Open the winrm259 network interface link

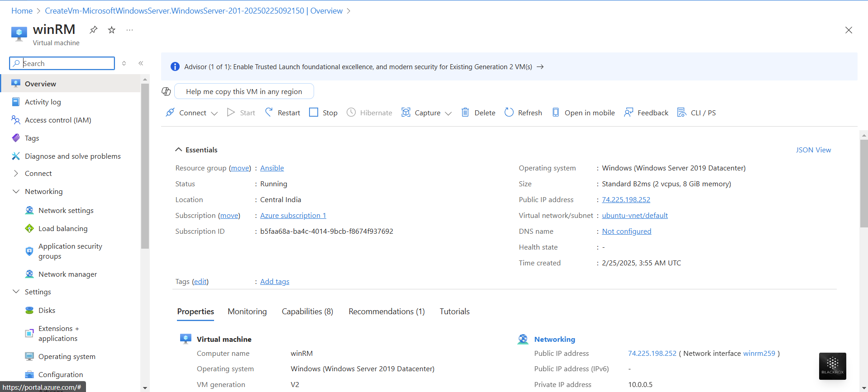(759, 353)
